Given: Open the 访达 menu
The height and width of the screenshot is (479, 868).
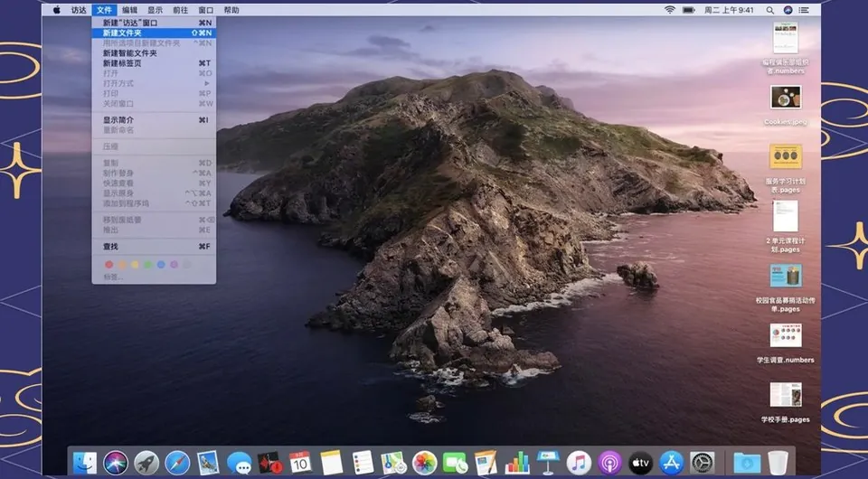Looking at the screenshot, I should [x=79, y=10].
